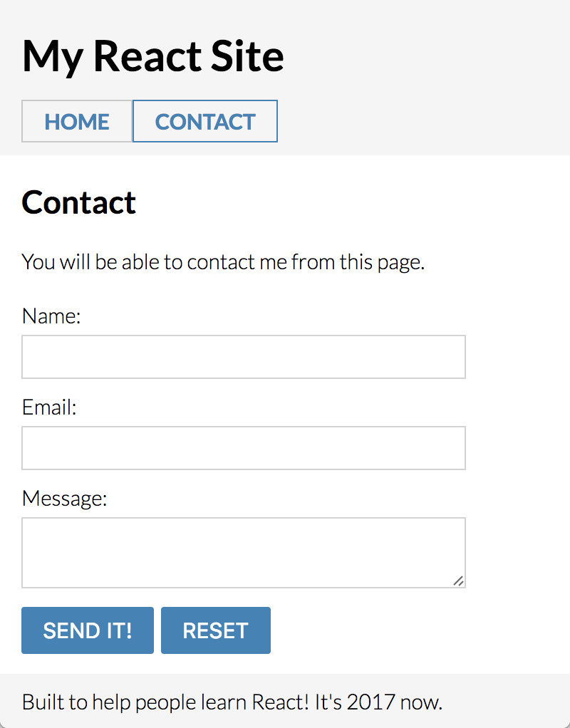Screen dimensions: 570x728
Task: Click the My React Site heading
Action: [152, 56]
